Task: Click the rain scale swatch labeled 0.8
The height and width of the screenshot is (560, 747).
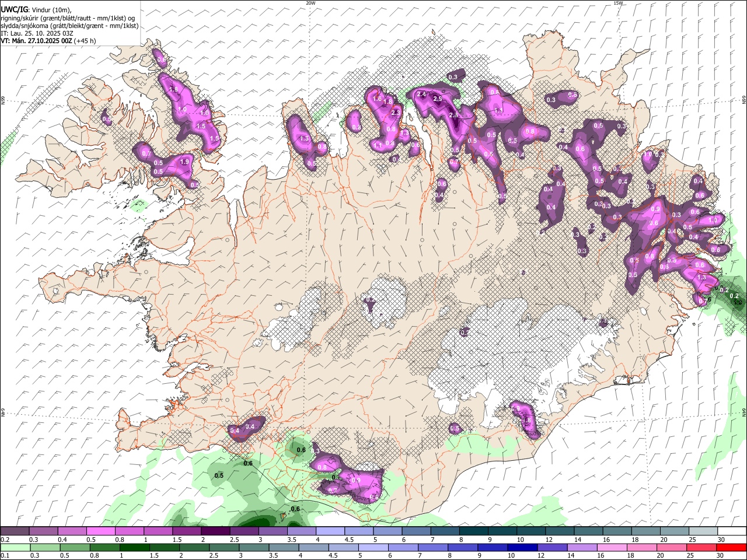Action: (104, 548)
